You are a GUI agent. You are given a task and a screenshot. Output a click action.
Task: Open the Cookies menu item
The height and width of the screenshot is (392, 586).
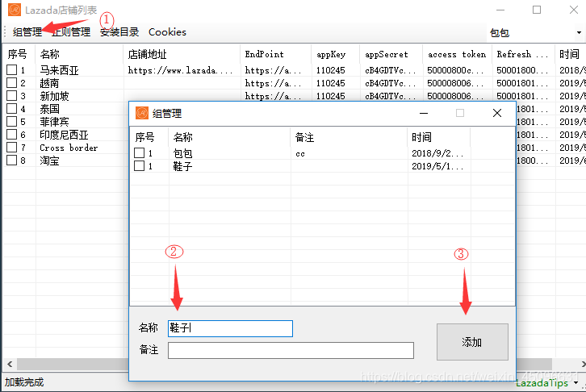pyautogui.click(x=167, y=32)
